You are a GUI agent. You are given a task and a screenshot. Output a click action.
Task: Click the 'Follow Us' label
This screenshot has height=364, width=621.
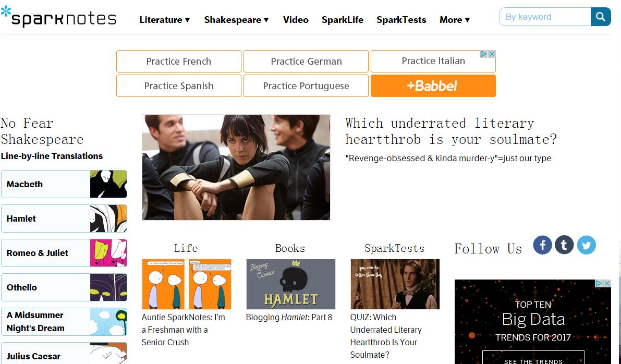[x=488, y=249]
